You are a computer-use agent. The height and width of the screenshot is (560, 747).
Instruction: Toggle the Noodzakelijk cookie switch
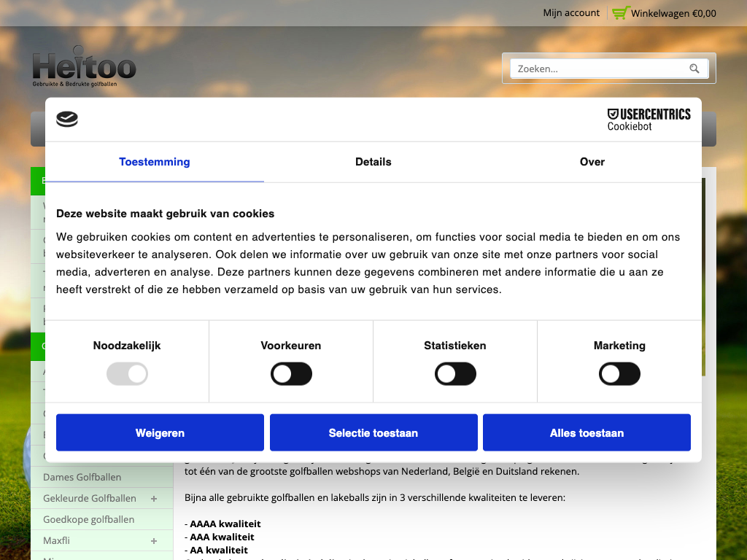click(127, 374)
